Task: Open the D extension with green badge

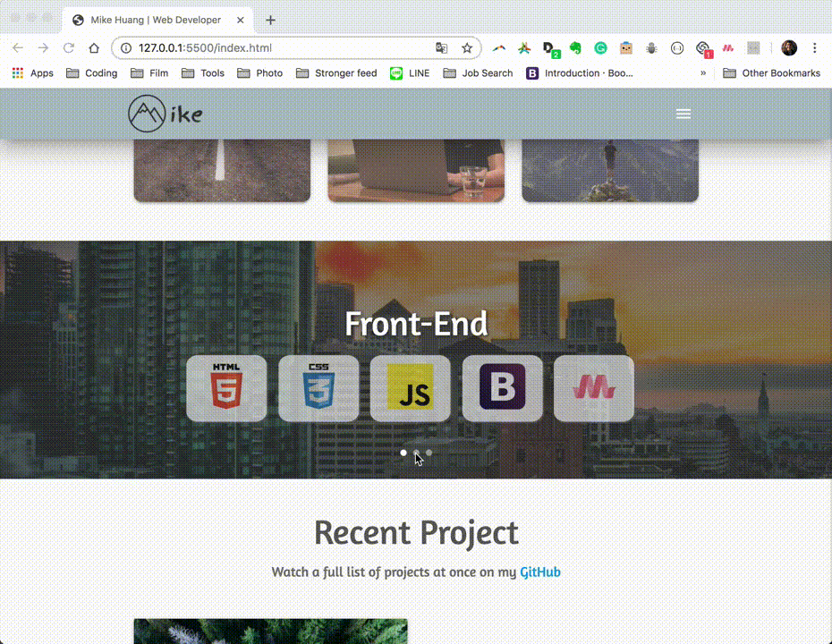Action: [551, 49]
